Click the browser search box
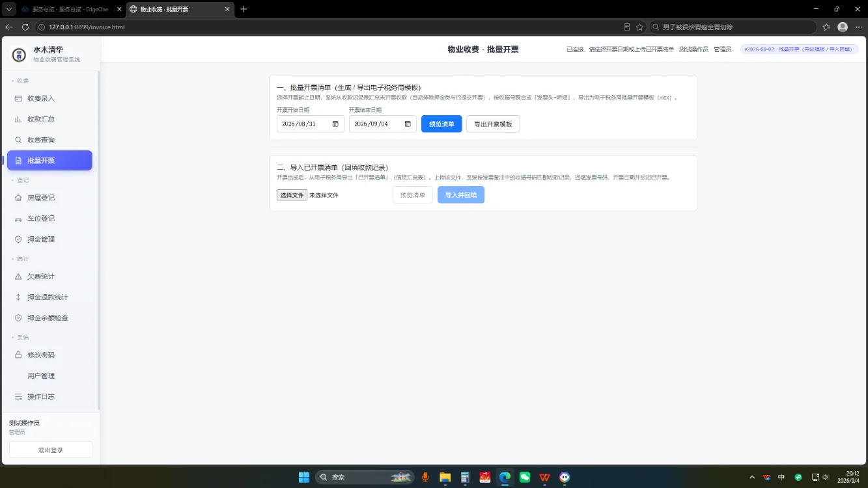This screenshot has height=488, width=868. tap(732, 27)
